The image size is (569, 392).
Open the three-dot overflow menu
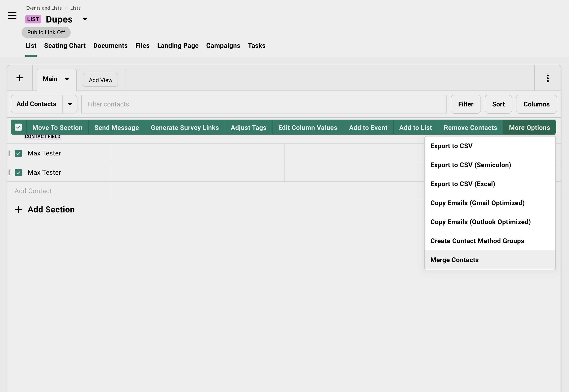click(x=548, y=78)
